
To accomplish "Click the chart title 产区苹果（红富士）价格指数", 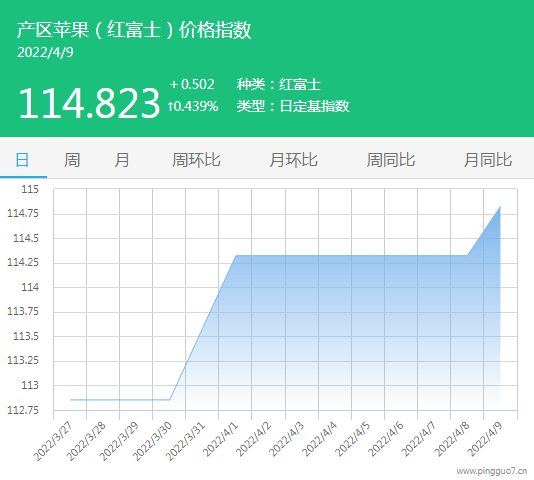I will (134, 30).
